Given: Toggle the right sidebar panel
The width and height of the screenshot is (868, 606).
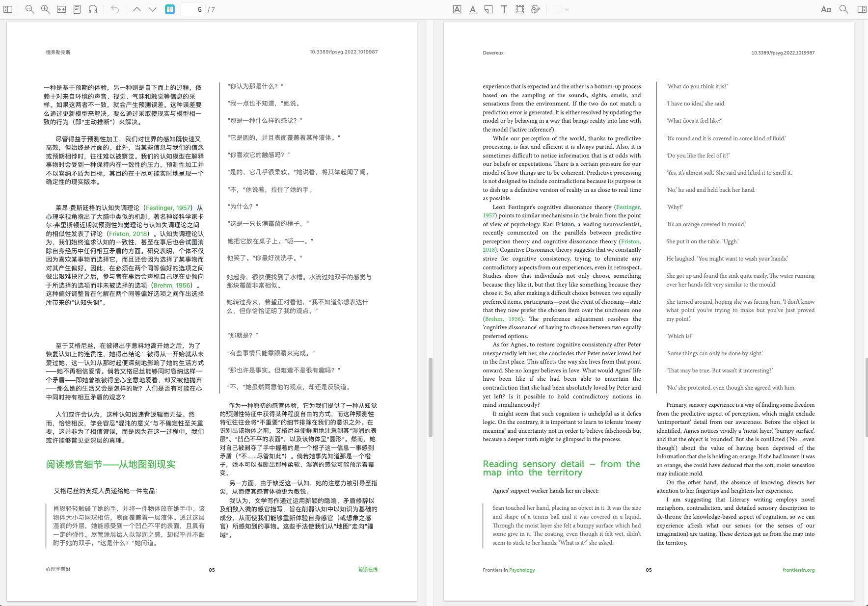Looking at the screenshot, I should [862, 9].
